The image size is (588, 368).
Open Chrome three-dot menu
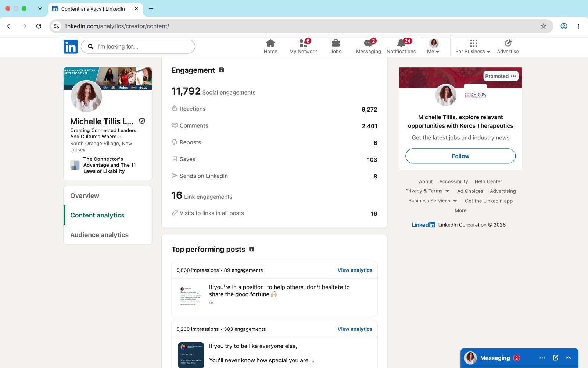pos(578,26)
